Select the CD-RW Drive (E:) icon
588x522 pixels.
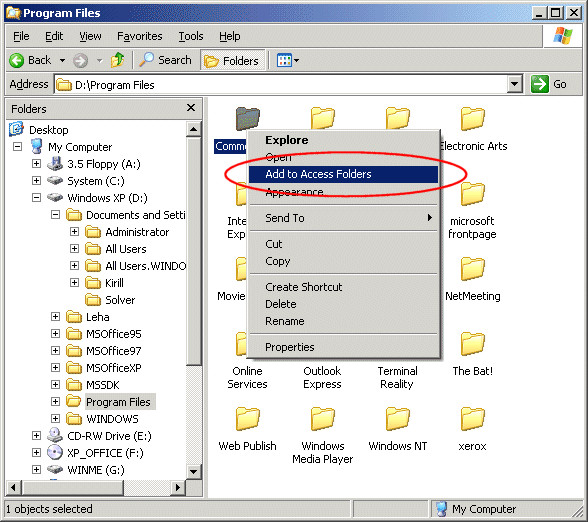[55, 435]
